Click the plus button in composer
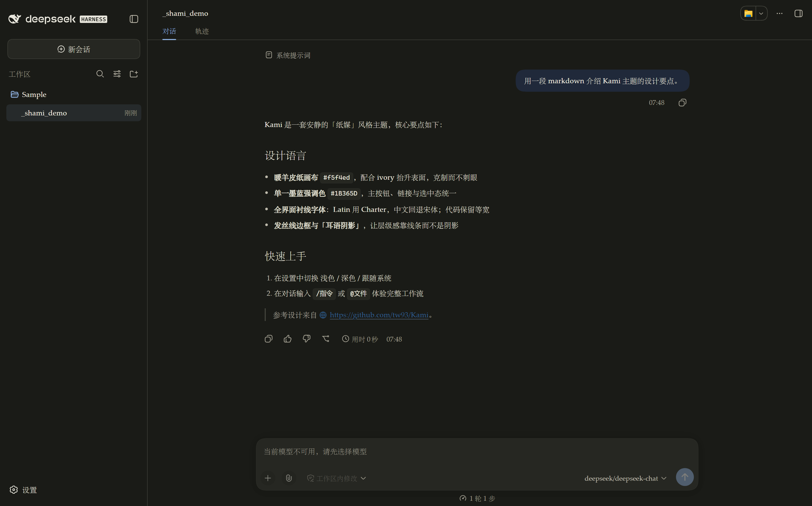The image size is (812, 506). pyautogui.click(x=268, y=478)
